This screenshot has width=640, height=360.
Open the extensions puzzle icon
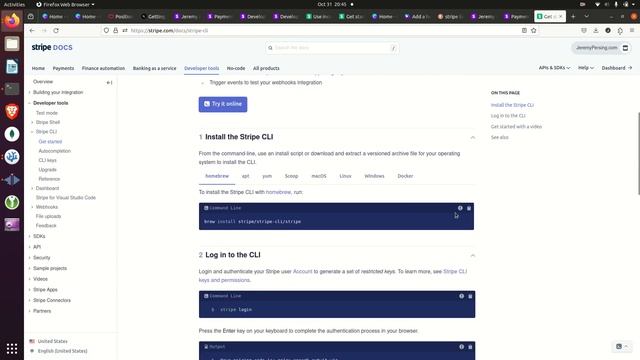coord(620,30)
